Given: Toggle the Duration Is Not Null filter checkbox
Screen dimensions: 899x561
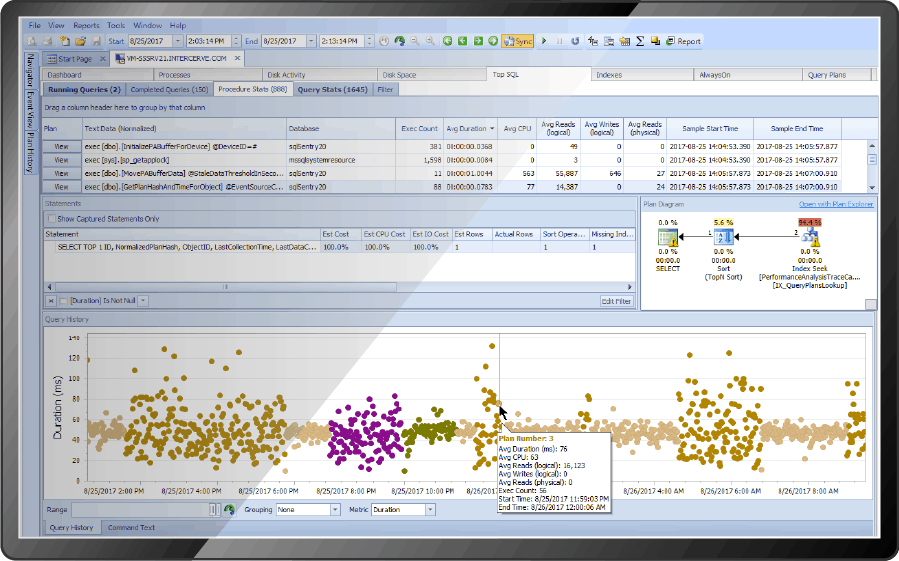Looking at the screenshot, I should (x=65, y=300).
